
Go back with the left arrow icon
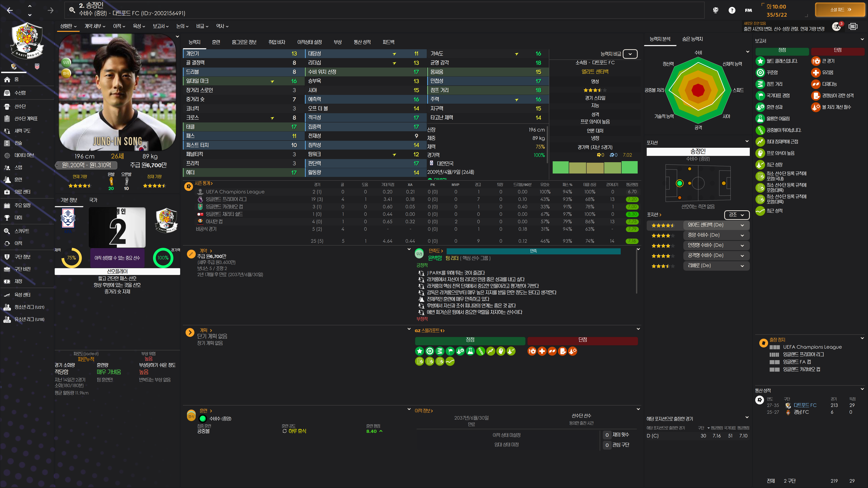coord(10,10)
